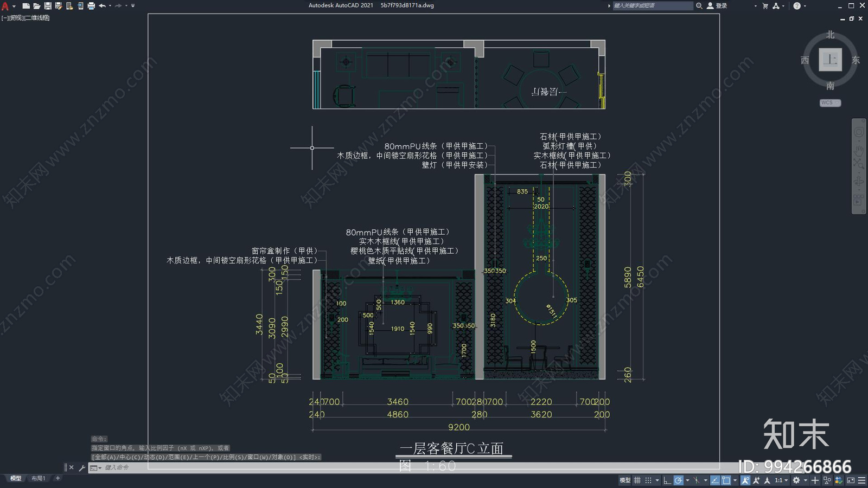
Task: Open from web and mobile icon
Action: pyautogui.click(x=69, y=6)
